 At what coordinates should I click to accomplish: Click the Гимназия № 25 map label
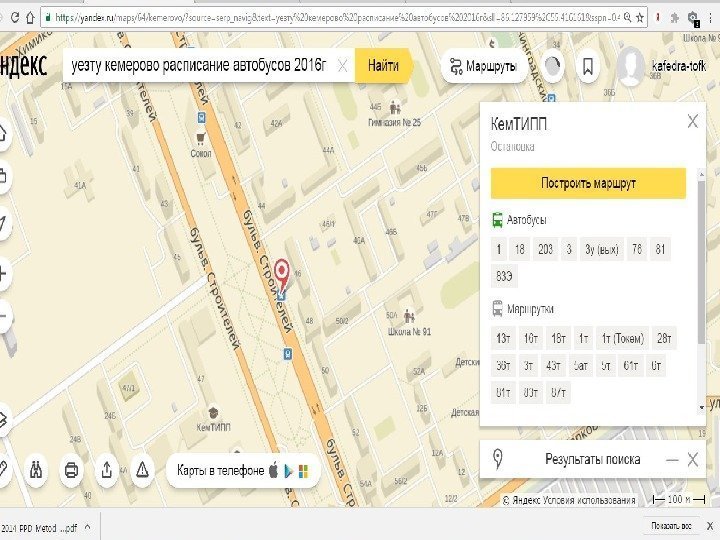tap(394, 123)
